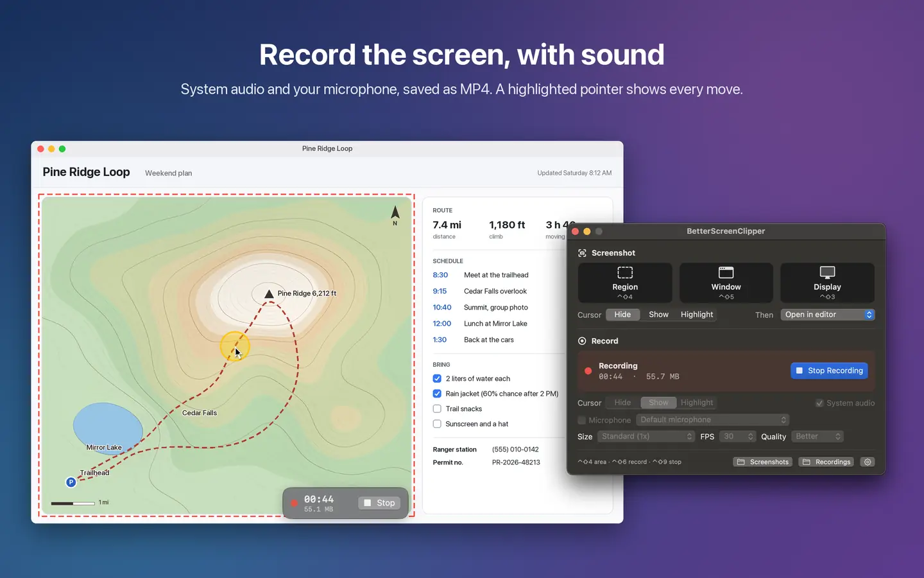Image resolution: width=924 pixels, height=578 pixels.
Task: Click the 7.4 mi distance value
Action: [x=447, y=225]
